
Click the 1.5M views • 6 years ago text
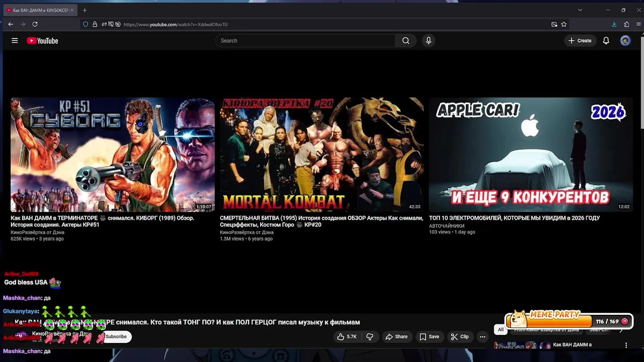(246, 239)
